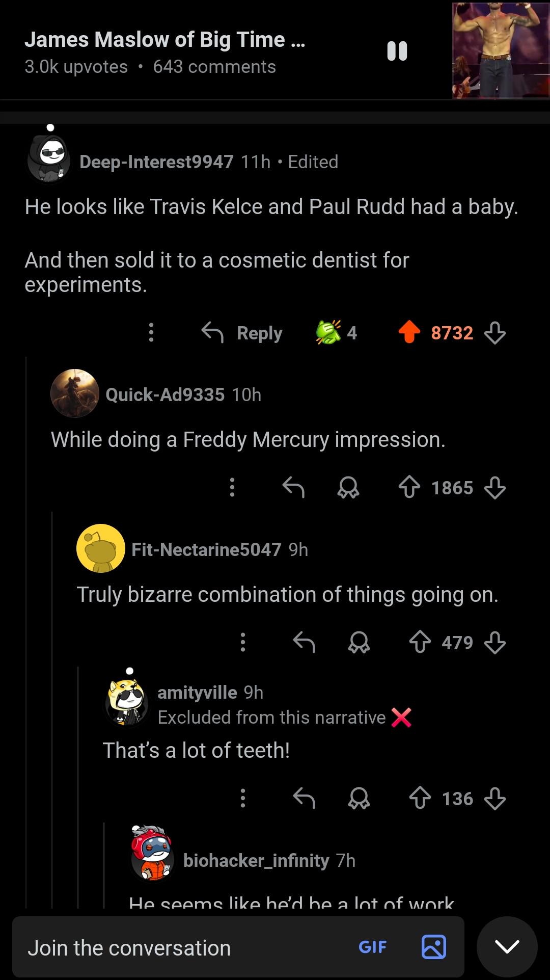Award Fit-Nectarine5047's comment
This screenshot has height=980, width=550.
pos(359,643)
